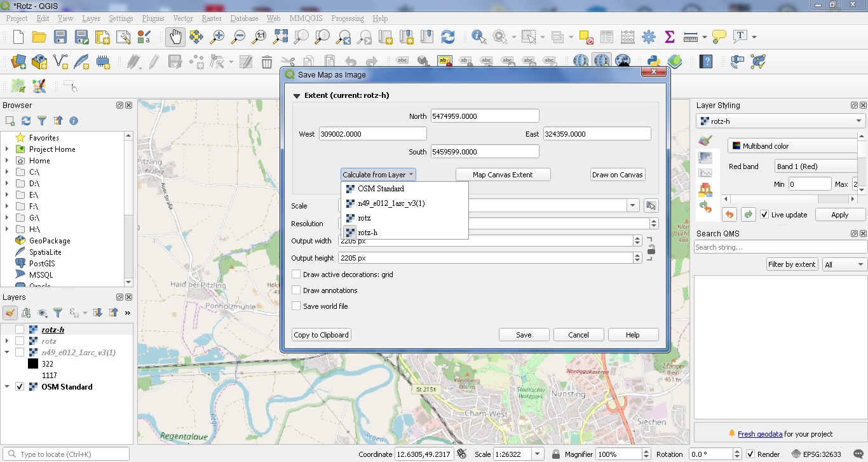
Task: Select the Pan Map hand tool
Action: [x=175, y=37]
